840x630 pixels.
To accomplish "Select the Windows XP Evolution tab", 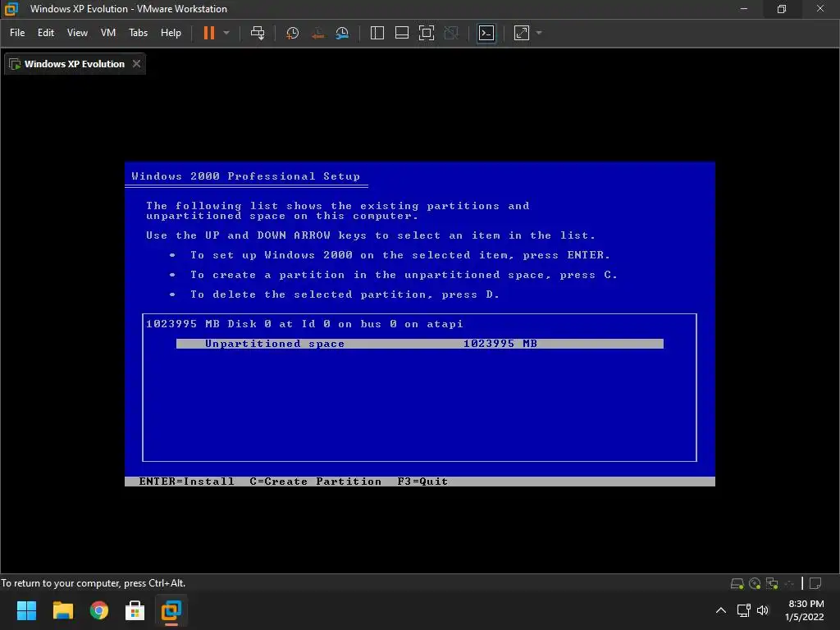I will 75,64.
